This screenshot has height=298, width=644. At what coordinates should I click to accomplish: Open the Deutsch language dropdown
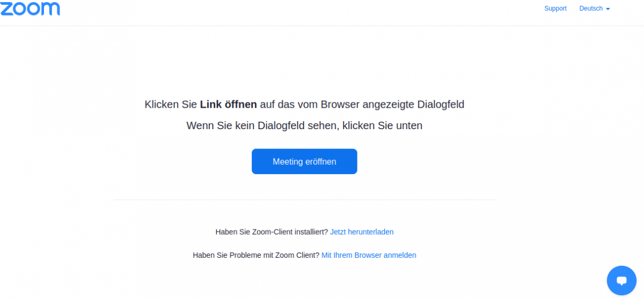594,9
